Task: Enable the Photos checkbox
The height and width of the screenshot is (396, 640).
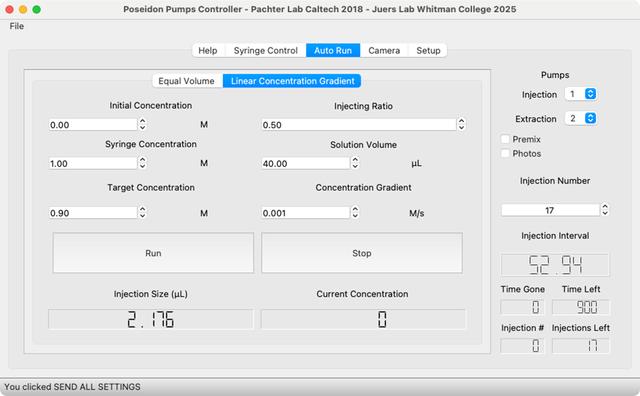Action: click(505, 154)
